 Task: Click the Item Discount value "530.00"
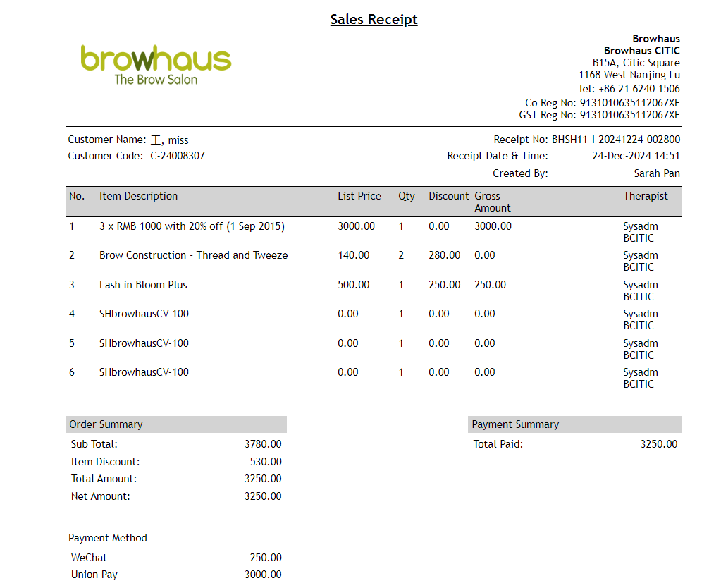[266, 463]
